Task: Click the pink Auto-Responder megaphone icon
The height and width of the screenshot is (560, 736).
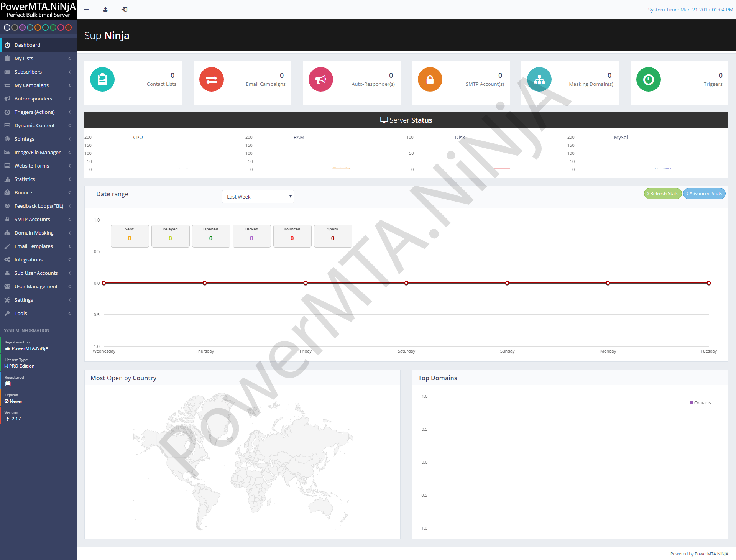Action: tap(321, 79)
